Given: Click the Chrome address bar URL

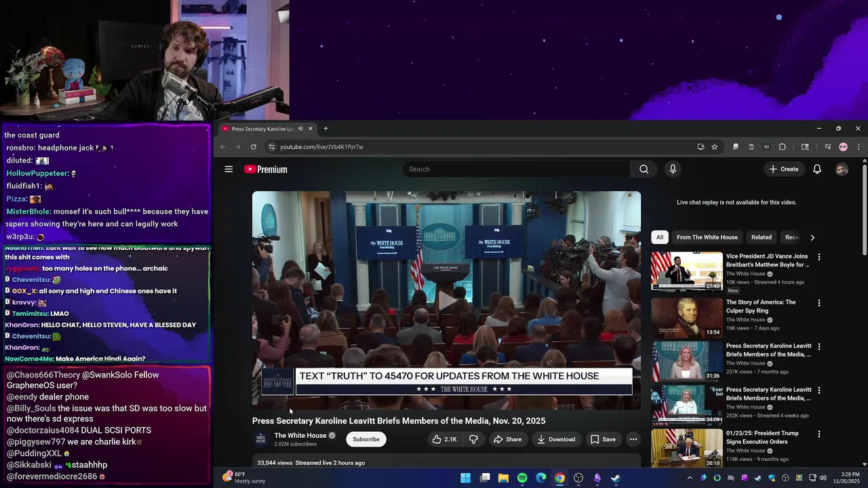Looking at the screenshot, I should pyautogui.click(x=321, y=147).
